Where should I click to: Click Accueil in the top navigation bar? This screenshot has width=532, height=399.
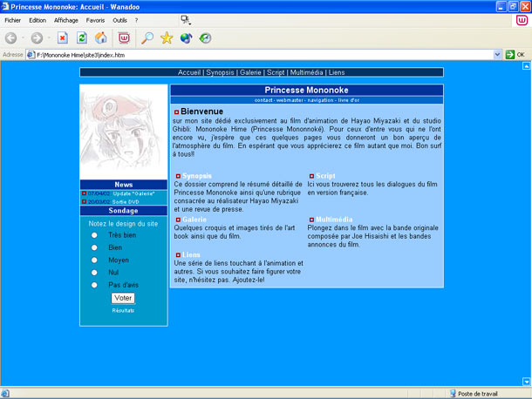coord(189,72)
